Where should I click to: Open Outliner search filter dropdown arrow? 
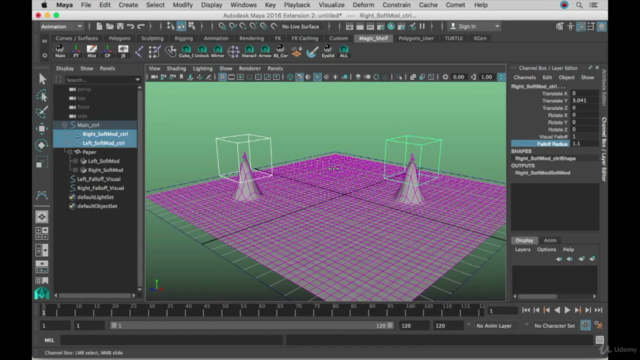point(138,80)
